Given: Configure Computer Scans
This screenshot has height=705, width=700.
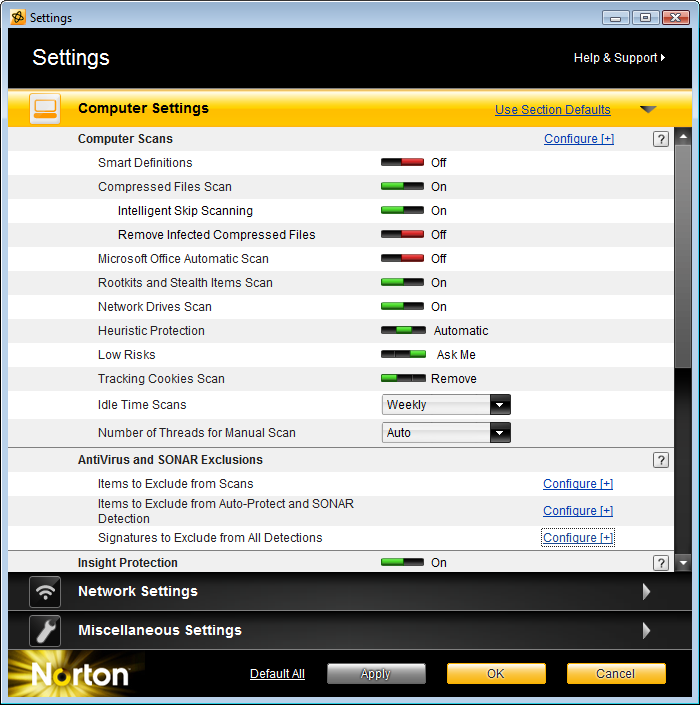Looking at the screenshot, I should pos(579,139).
